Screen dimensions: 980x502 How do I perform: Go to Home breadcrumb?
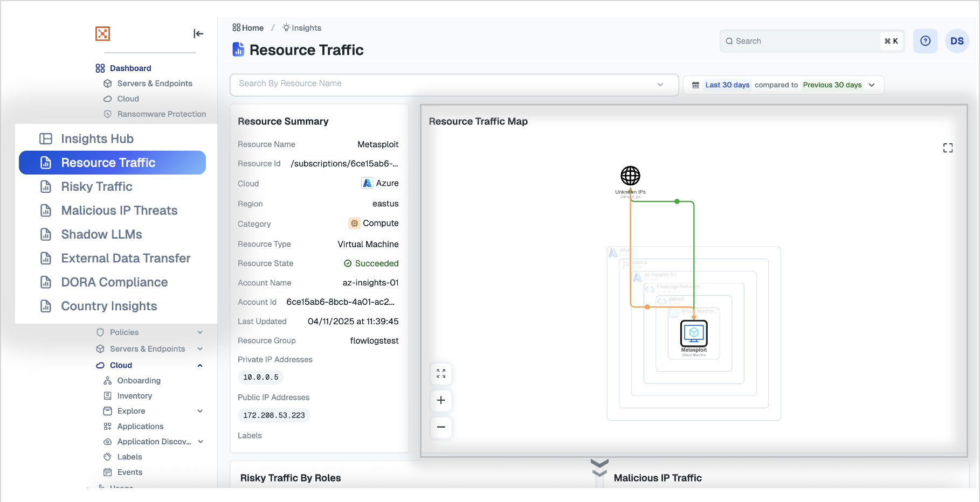tap(248, 28)
